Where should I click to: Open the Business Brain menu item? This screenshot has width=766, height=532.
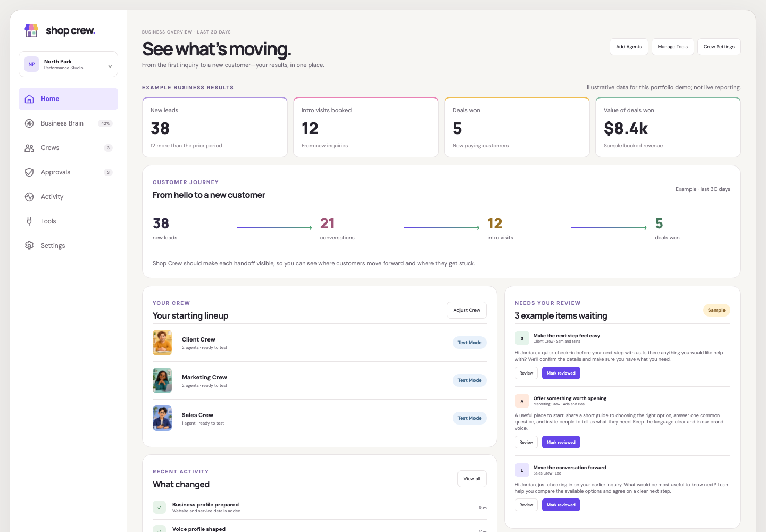pos(68,123)
